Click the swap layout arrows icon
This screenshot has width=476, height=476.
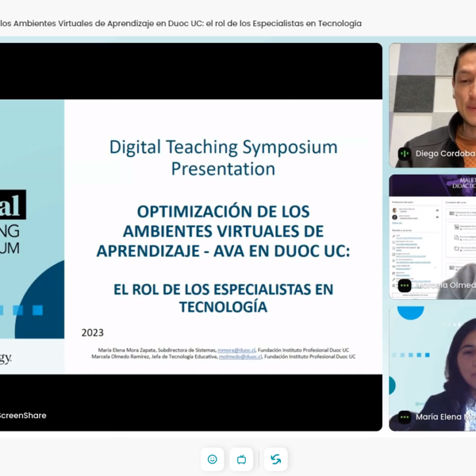click(276, 459)
